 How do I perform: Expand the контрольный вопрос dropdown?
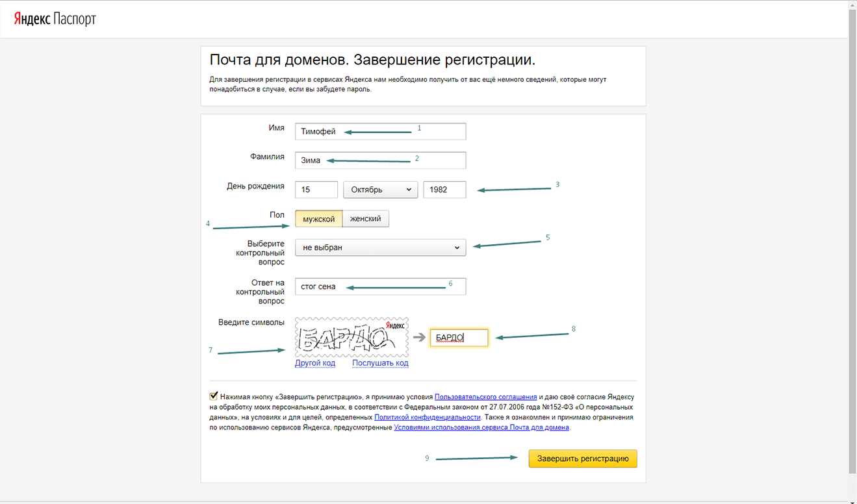pyautogui.click(x=380, y=247)
